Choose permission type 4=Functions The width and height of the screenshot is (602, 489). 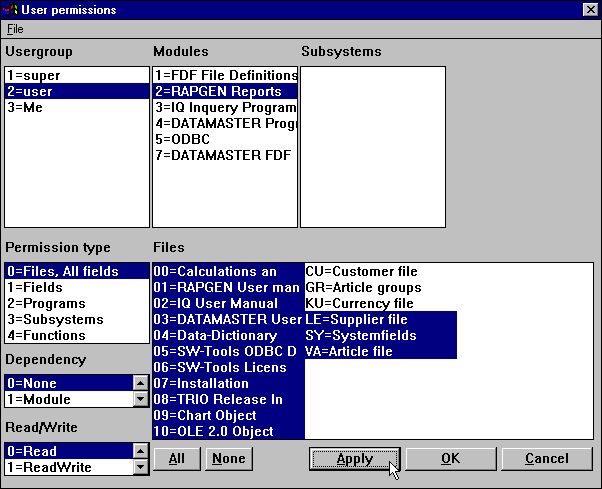pyautogui.click(x=77, y=335)
